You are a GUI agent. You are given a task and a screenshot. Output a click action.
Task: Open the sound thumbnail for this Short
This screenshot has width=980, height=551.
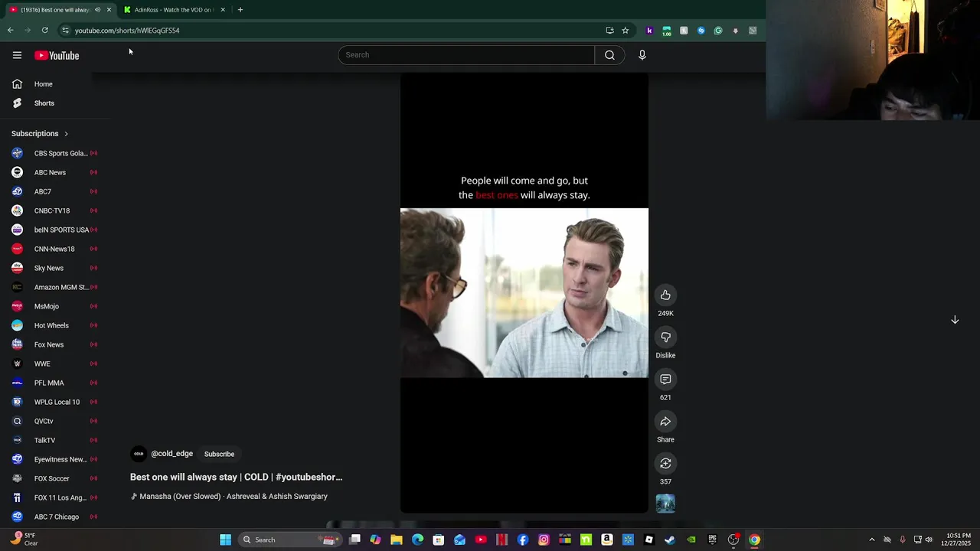665,504
